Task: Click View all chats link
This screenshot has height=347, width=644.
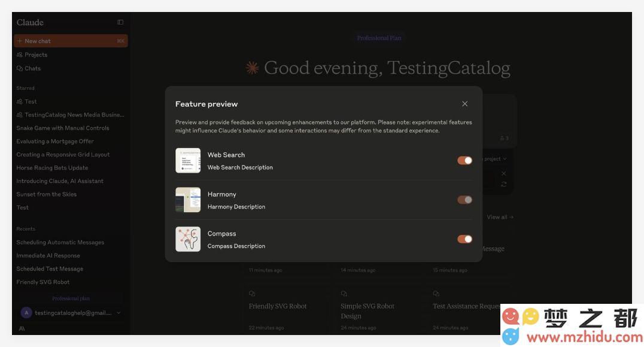Action: coord(500,217)
